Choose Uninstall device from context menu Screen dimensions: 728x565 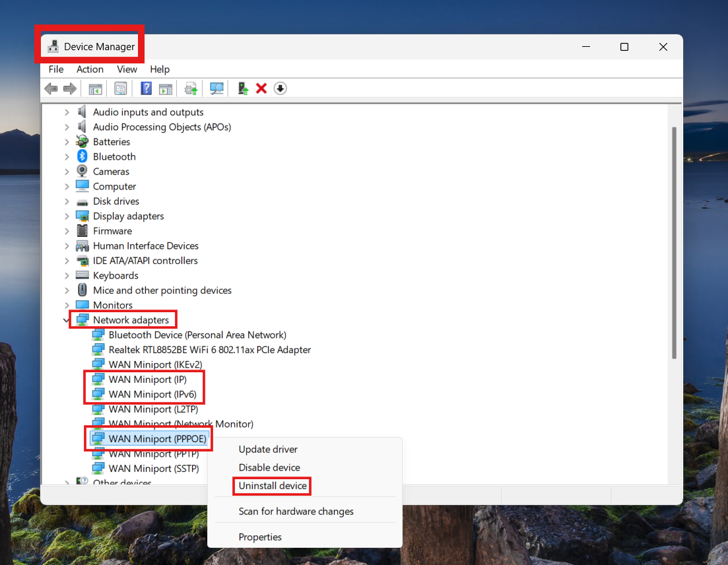click(x=272, y=486)
